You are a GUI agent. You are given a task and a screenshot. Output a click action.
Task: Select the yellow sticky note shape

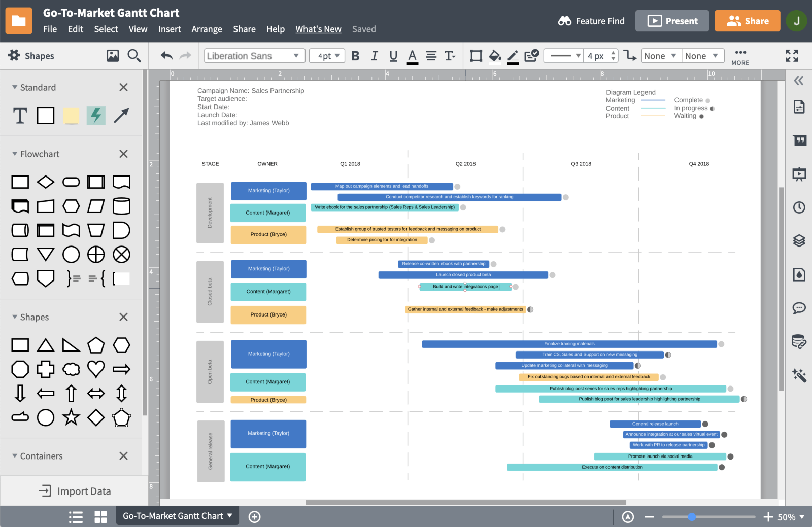click(71, 116)
